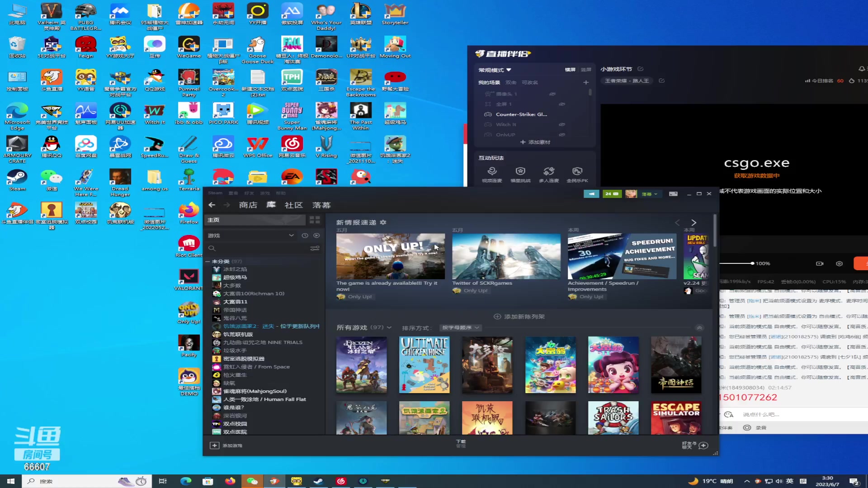This screenshot has width=868, height=488.
Task: Open the 落幕 profile tab
Action: [x=321, y=205]
